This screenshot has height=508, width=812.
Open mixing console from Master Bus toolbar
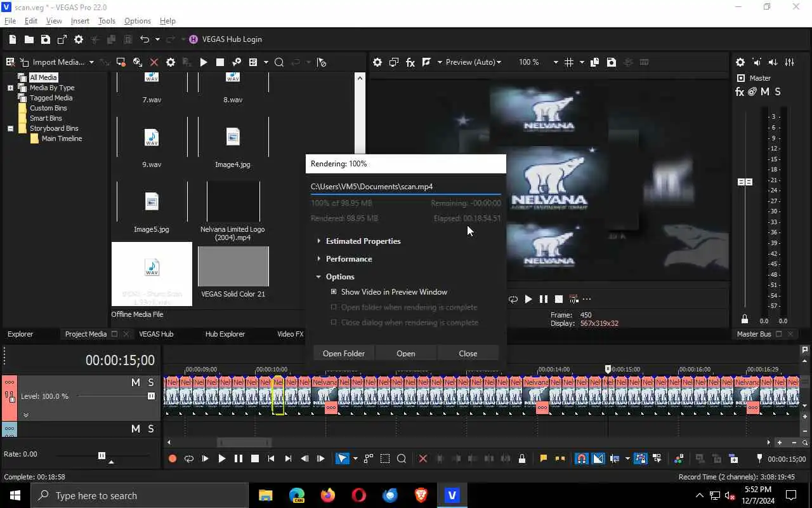coord(790,62)
